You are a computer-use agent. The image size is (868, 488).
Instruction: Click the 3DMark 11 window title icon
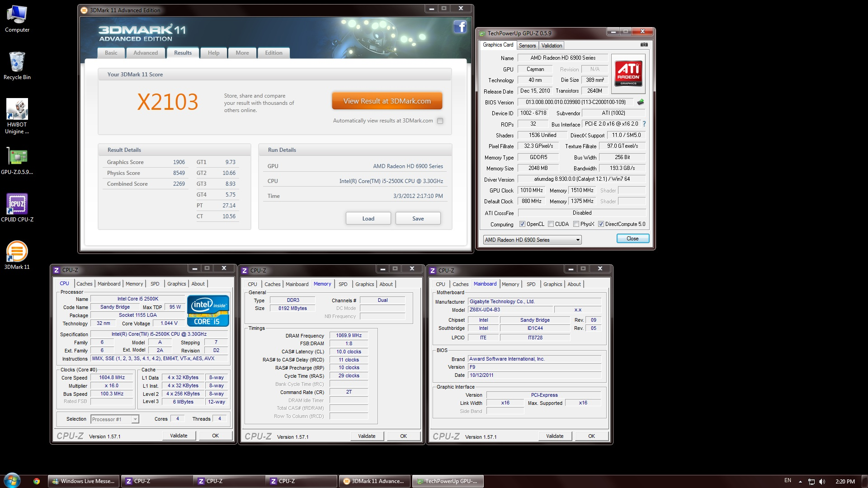pyautogui.click(x=84, y=10)
